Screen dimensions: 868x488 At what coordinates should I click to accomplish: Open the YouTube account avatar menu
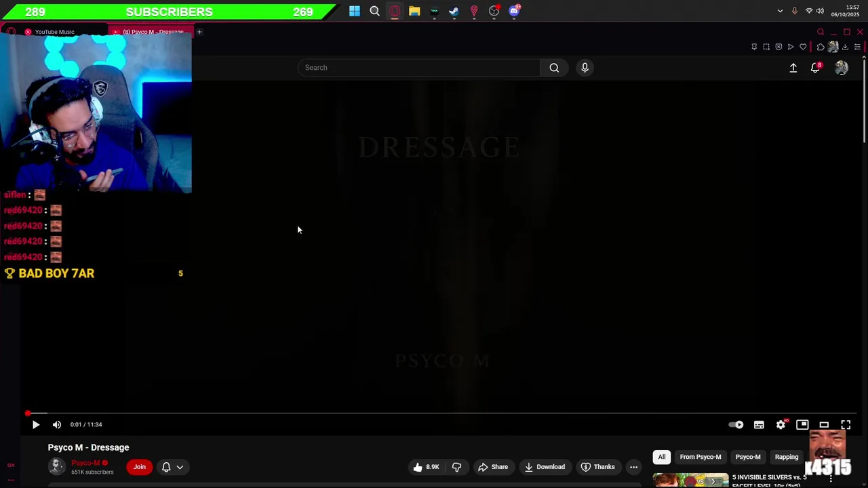click(x=842, y=68)
